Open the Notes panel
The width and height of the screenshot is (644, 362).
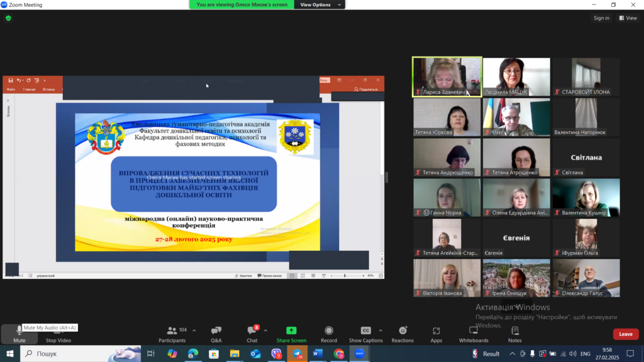tap(515, 334)
